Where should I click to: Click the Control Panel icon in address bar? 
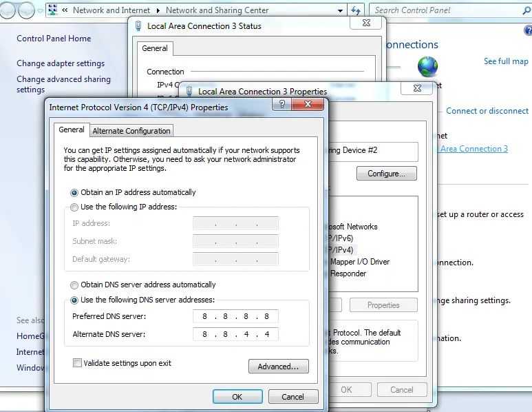(52, 10)
